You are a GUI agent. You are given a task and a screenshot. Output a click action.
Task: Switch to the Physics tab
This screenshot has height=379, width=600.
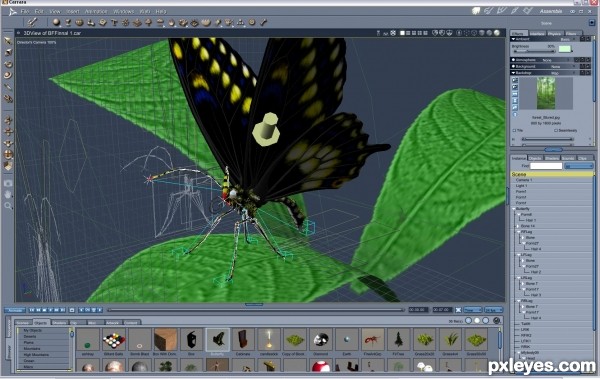pos(555,34)
